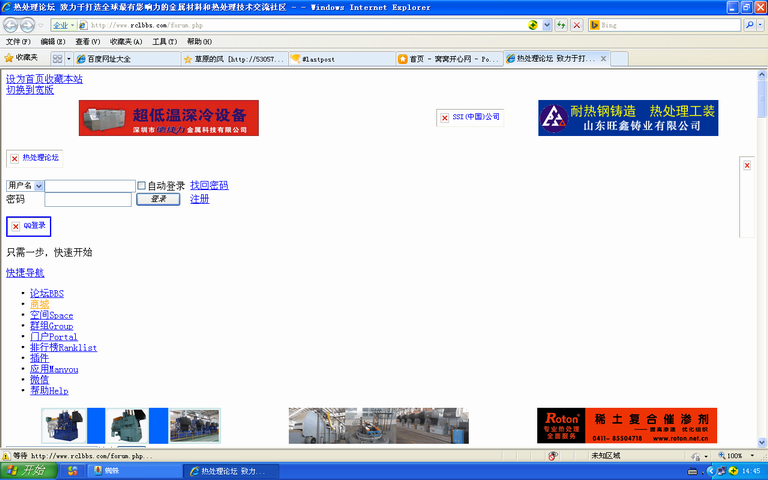Open the 工具(T) menu
768x480 pixels.
tap(165, 42)
